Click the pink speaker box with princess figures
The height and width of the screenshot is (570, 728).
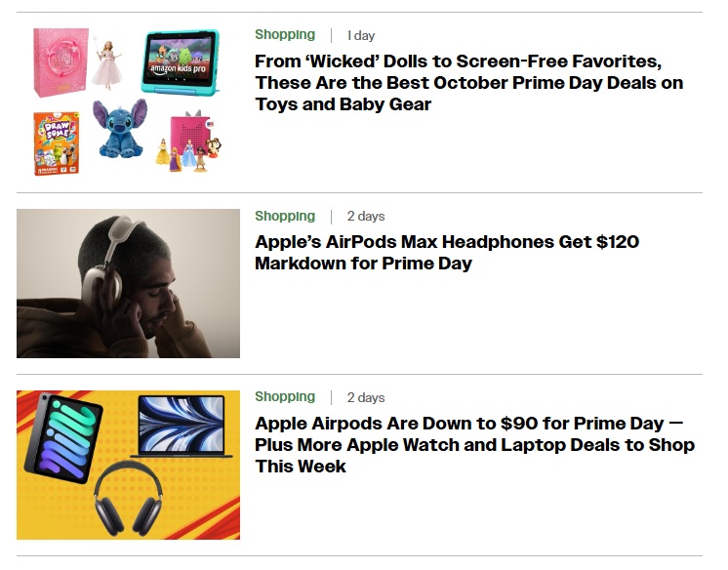point(189,142)
